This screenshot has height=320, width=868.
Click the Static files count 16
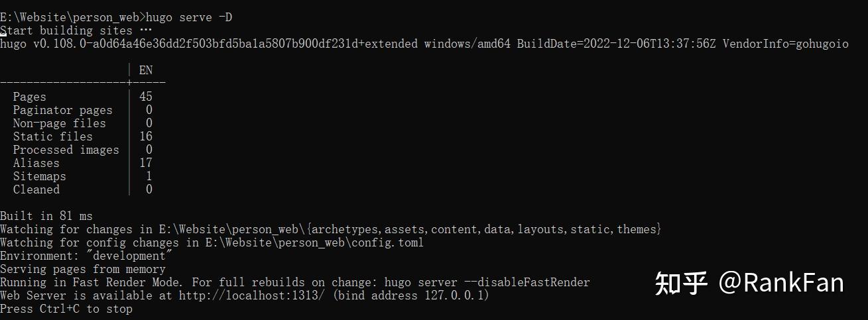pos(146,136)
